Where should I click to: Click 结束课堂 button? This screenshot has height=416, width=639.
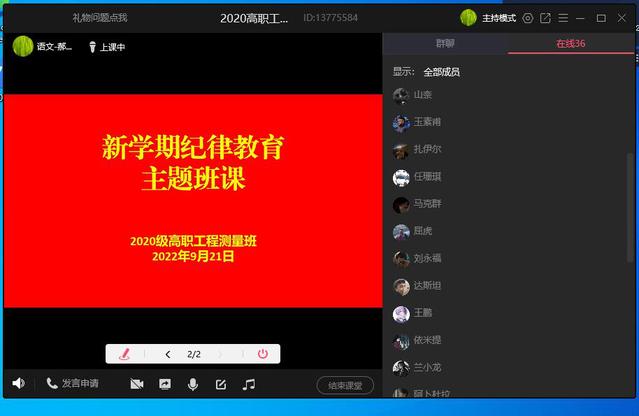click(345, 385)
